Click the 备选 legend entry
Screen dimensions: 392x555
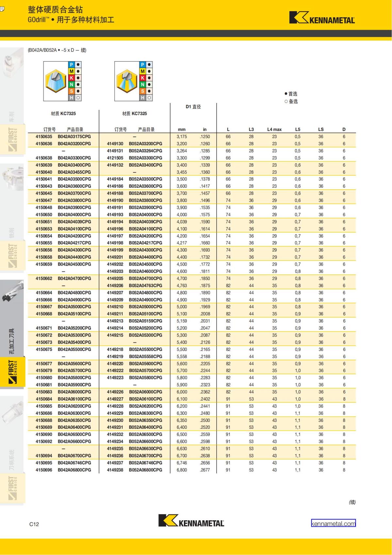tap(291, 101)
